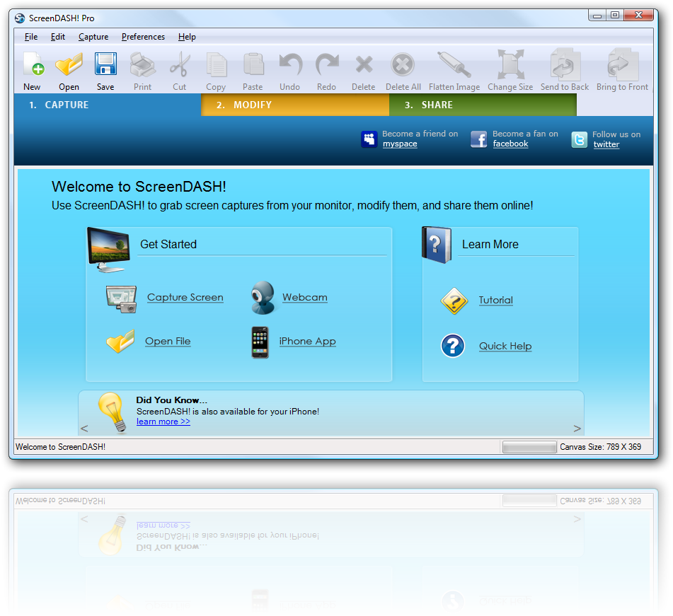673x616 pixels.
Task: Click the Canvas Size: 789 X 369 text
Action: [601, 447]
